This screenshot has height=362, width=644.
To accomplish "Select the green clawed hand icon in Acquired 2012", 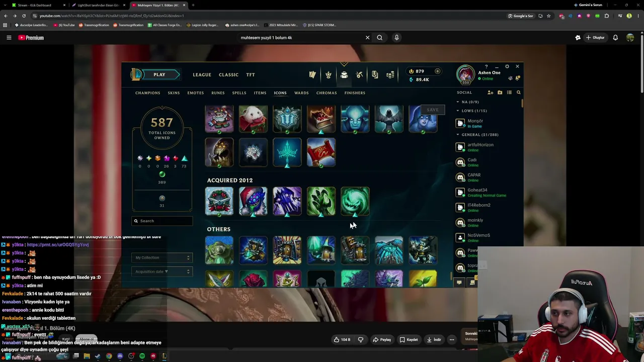I will pyautogui.click(x=321, y=201).
